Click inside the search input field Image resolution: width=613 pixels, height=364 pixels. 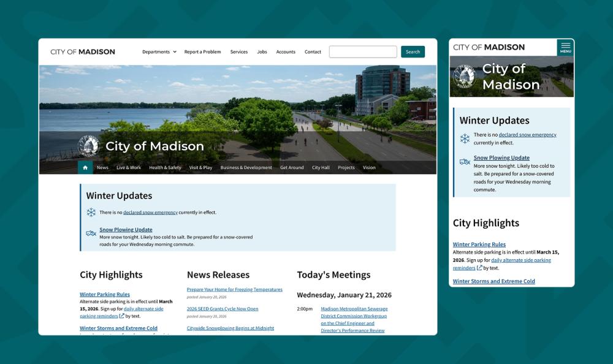tap(362, 51)
